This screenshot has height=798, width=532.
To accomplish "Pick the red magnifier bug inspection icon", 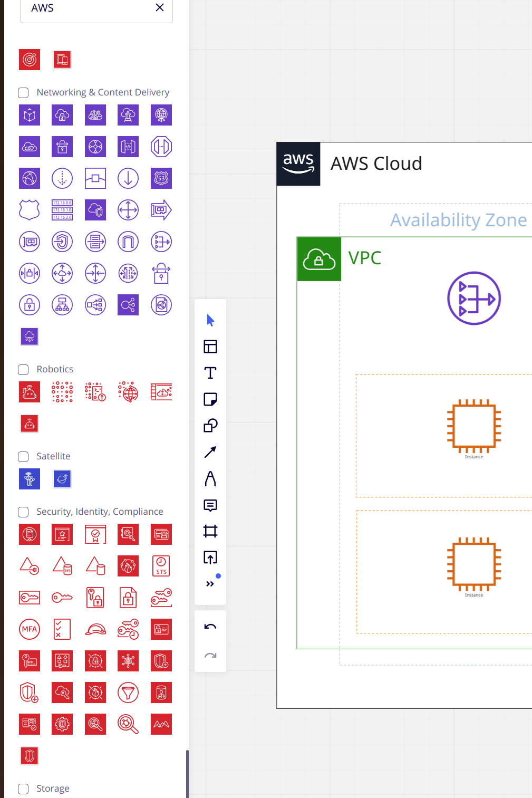I will 128,724.
